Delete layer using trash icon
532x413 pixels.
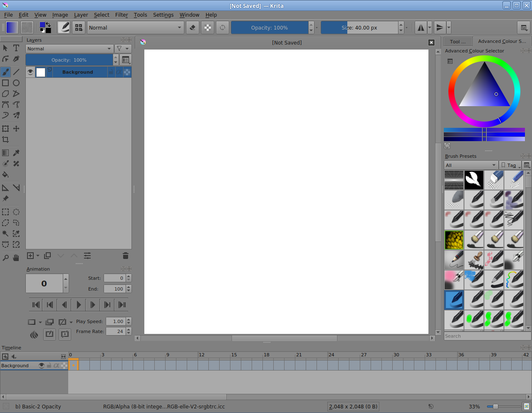click(126, 256)
